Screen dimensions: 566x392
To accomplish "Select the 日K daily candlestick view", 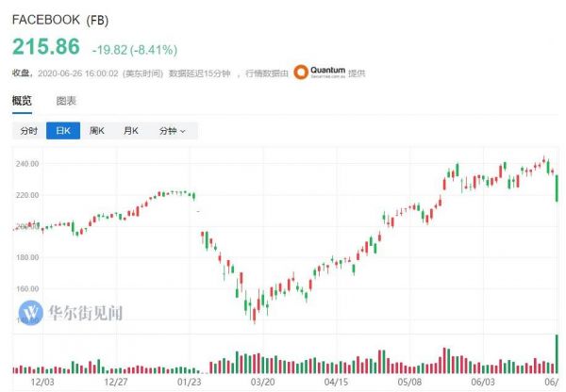I will point(63,131).
